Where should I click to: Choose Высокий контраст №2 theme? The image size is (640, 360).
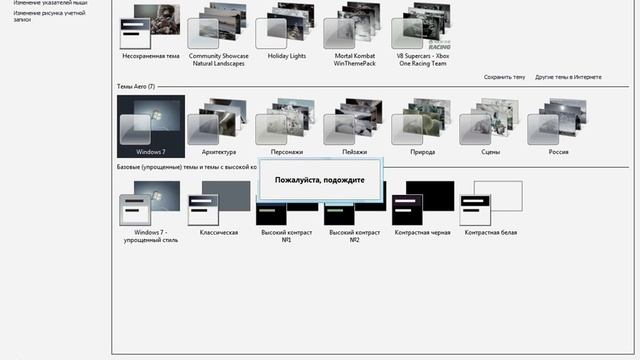354,220
